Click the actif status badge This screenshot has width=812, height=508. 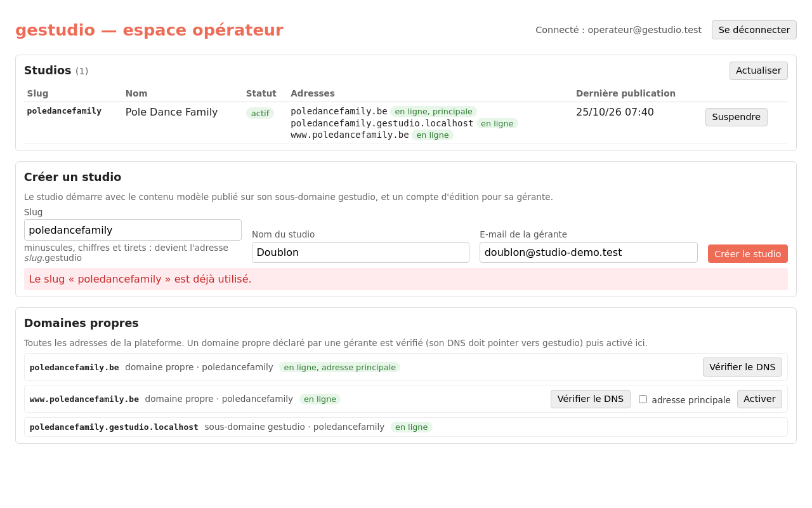pyautogui.click(x=260, y=113)
